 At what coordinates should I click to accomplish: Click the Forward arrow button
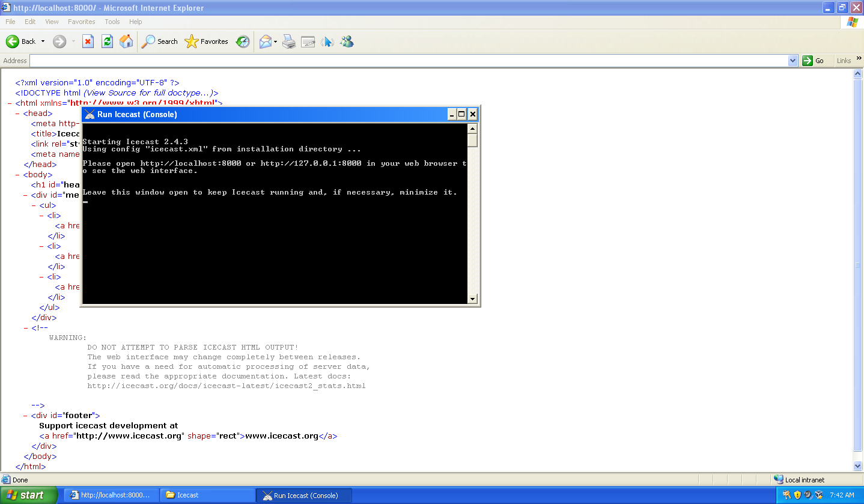point(59,41)
